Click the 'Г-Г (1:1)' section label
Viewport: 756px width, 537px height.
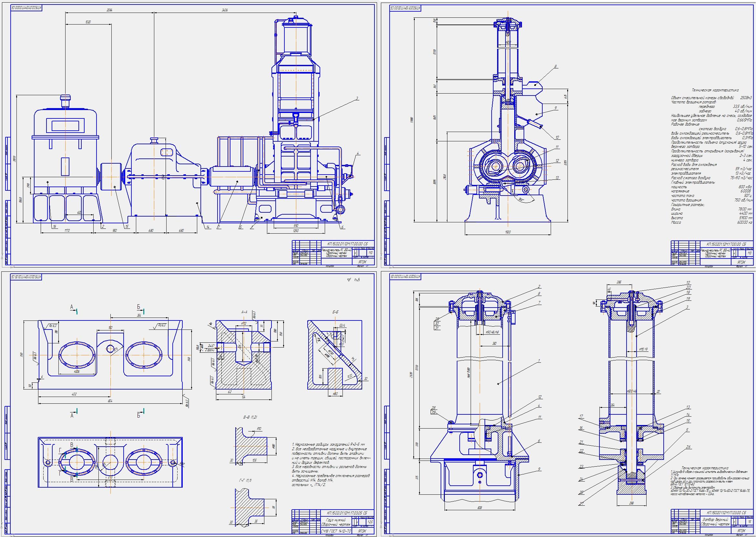[246, 481]
